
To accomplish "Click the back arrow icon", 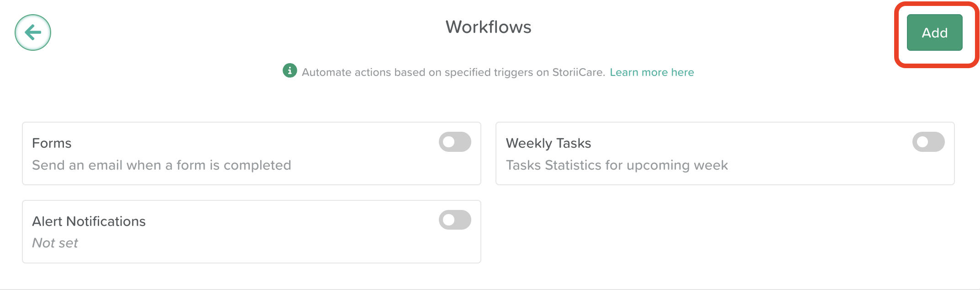I will pos(33,32).
